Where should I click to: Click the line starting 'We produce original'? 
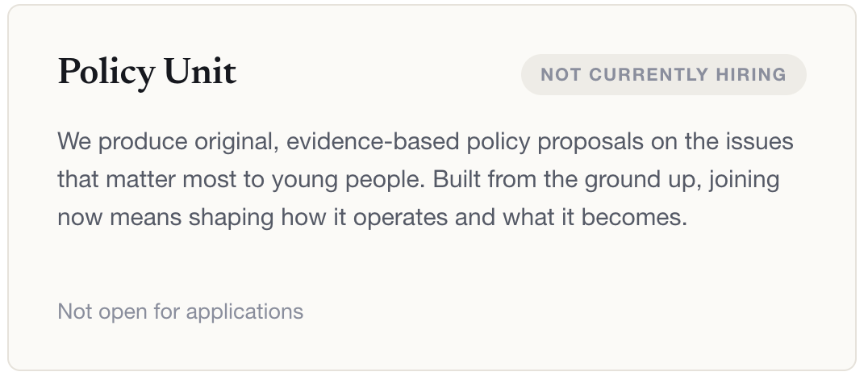(425, 142)
